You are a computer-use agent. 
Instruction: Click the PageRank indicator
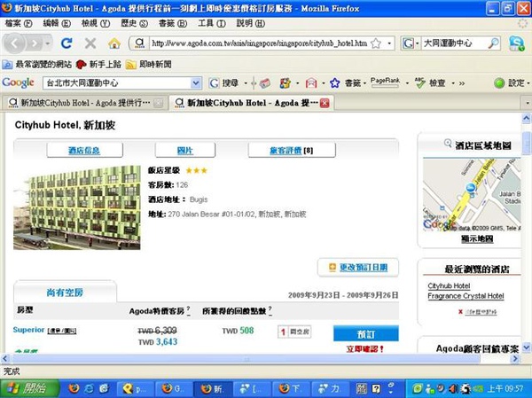click(385, 82)
